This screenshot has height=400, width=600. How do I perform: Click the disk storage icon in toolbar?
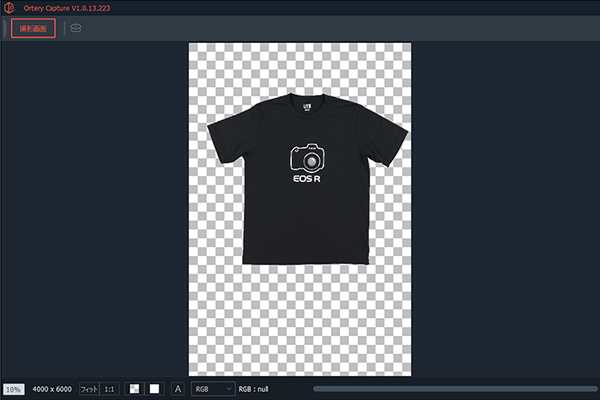[x=76, y=29]
